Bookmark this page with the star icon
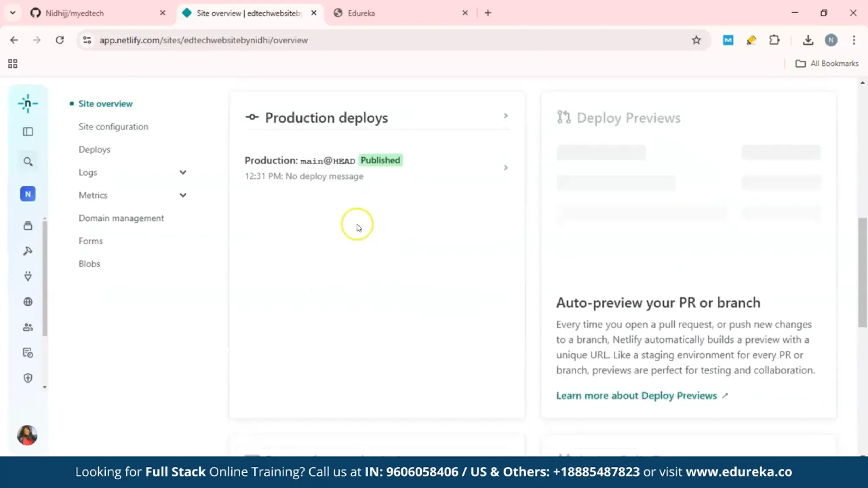The image size is (868, 488). [696, 40]
